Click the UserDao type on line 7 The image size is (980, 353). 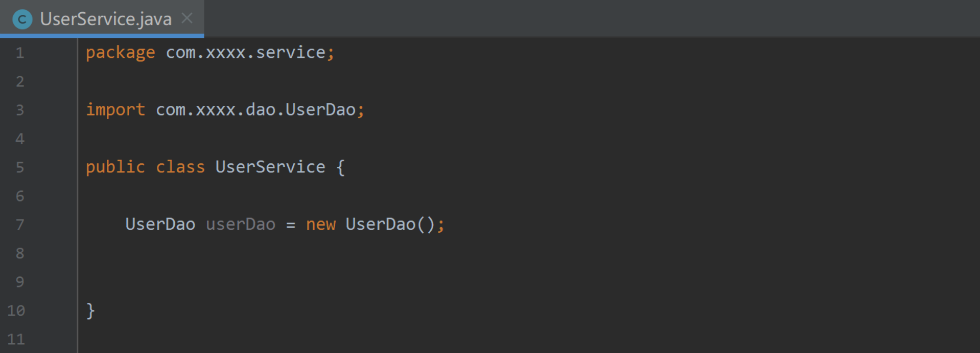point(160,225)
